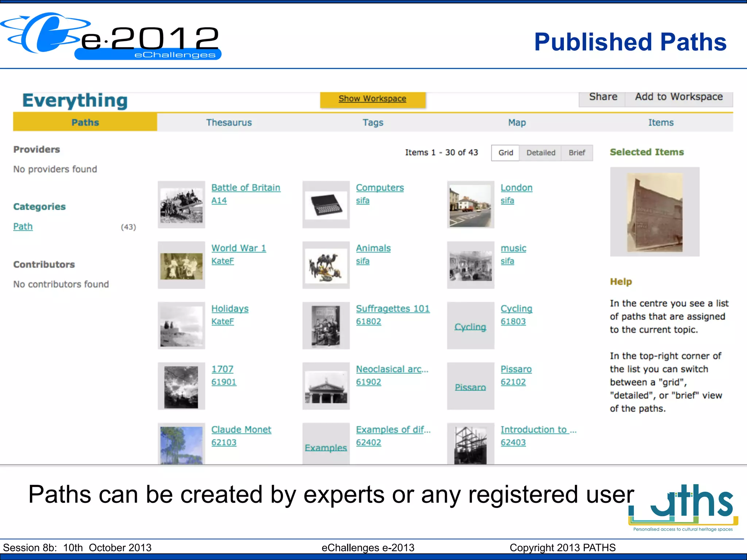Select the Tags tab
Image resolution: width=747 pixels, height=560 pixels.
click(373, 122)
